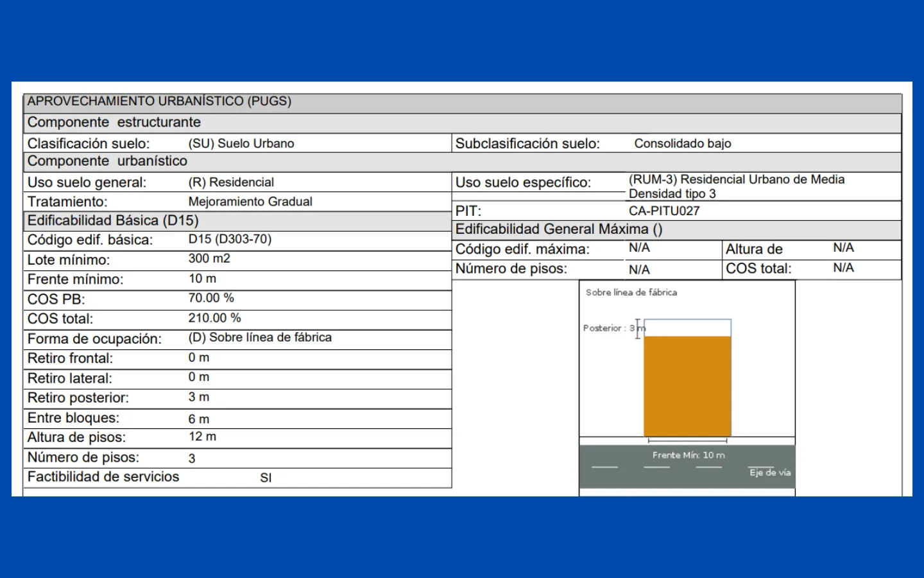Click the 'Edificabilidad Básica (D15)' header
Image resolution: width=924 pixels, height=578 pixels.
(113, 221)
